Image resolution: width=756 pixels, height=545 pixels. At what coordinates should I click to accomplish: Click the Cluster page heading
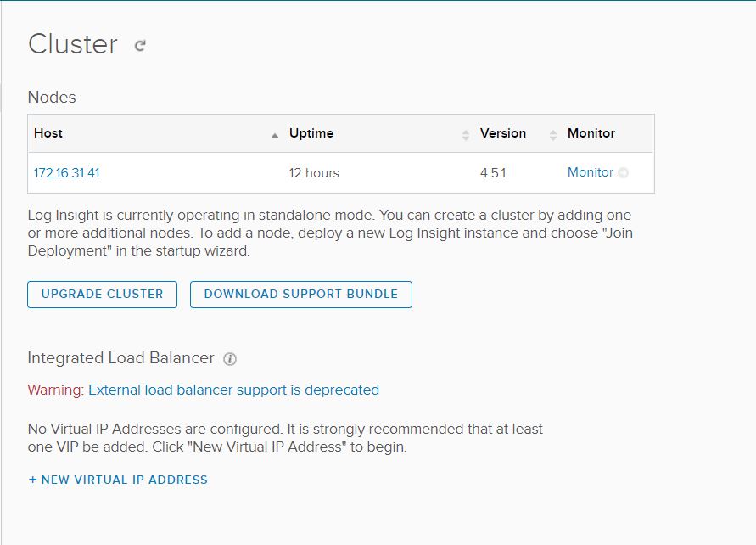point(73,44)
